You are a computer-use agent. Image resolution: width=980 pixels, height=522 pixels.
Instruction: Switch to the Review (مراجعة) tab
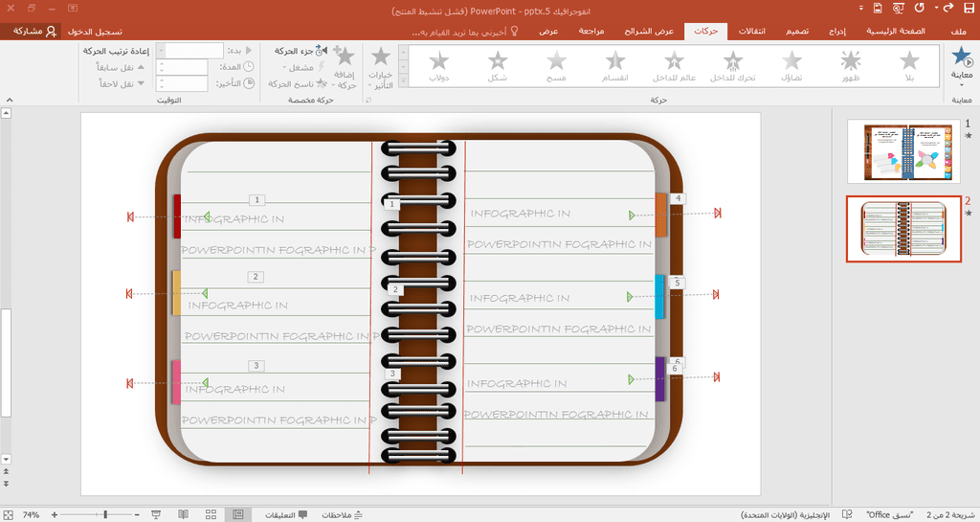coord(590,32)
